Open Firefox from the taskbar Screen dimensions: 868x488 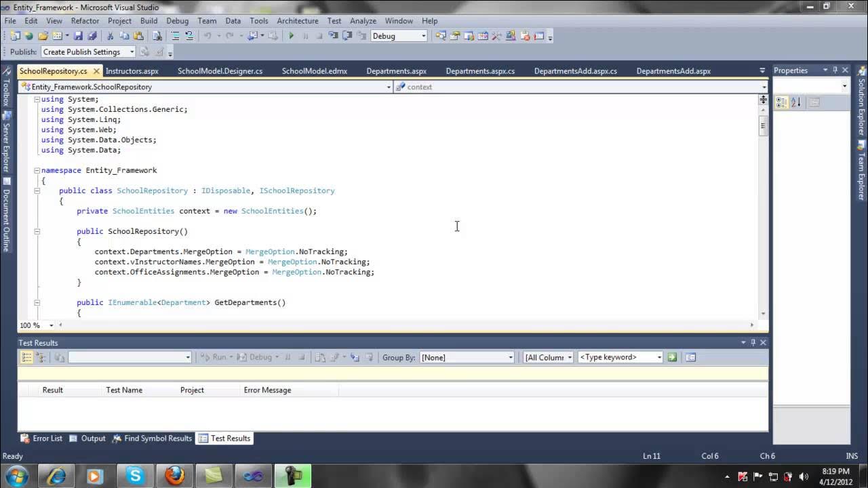174,475
